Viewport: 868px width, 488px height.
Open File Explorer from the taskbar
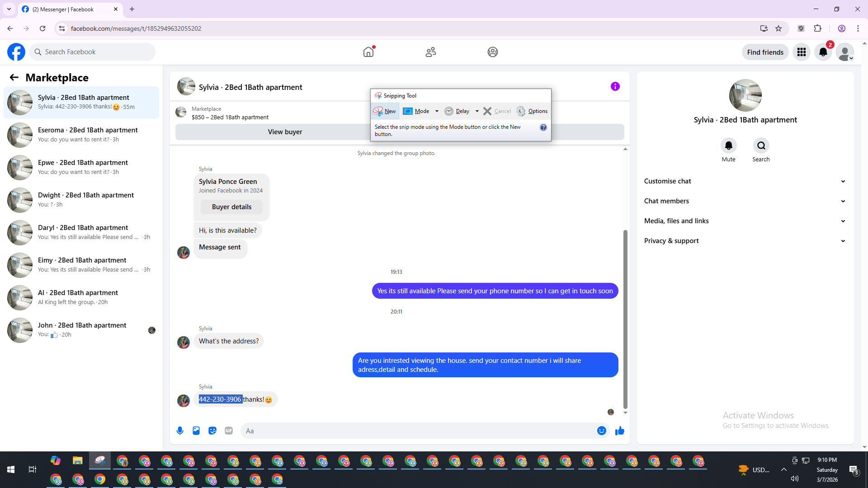(78, 461)
